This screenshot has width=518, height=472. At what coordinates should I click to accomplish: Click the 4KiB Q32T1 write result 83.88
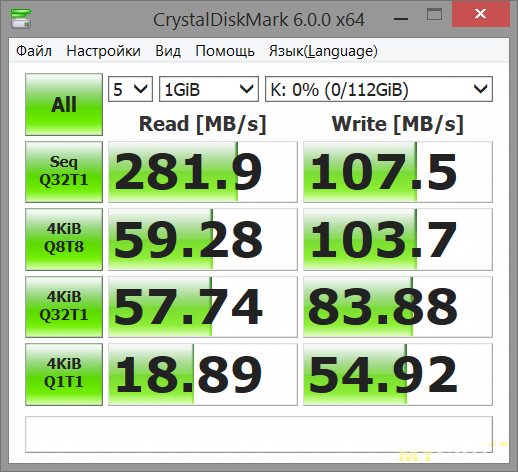[x=398, y=307]
